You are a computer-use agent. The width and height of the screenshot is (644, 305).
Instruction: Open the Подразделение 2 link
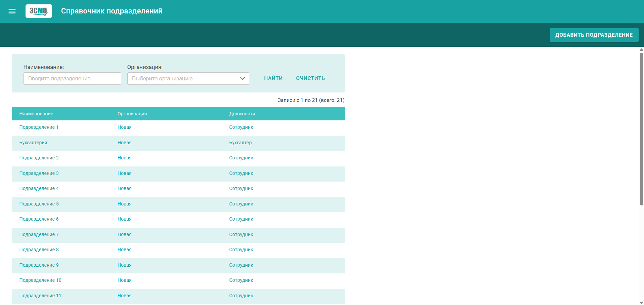[x=39, y=158]
